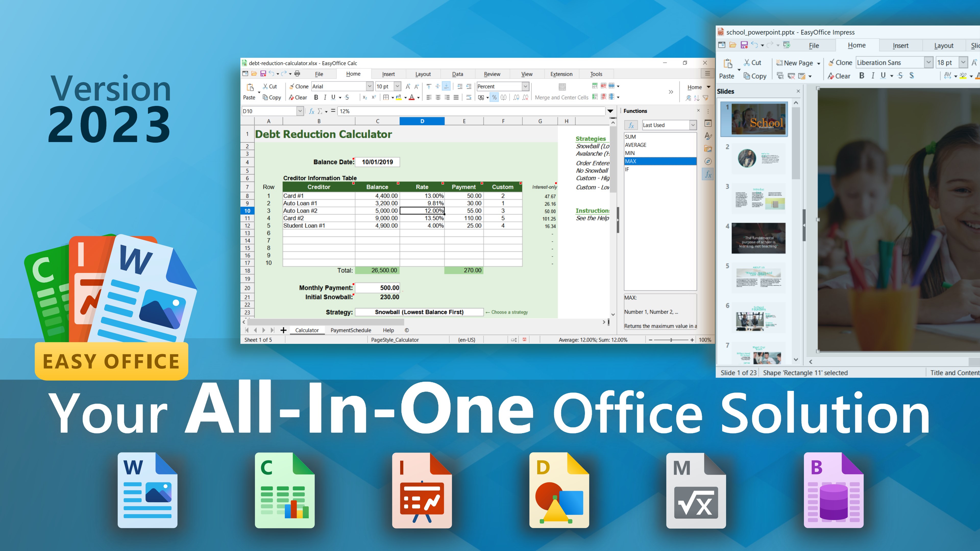Click Clone formatting in Impress ribbon
The image size is (980, 551).
click(840, 63)
